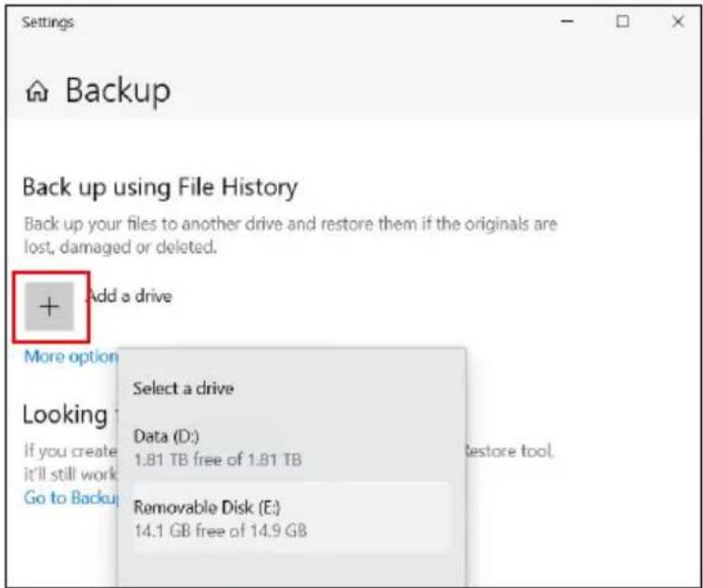
Task: Click the 'It'll still work' text line
Action: [x=70, y=474]
